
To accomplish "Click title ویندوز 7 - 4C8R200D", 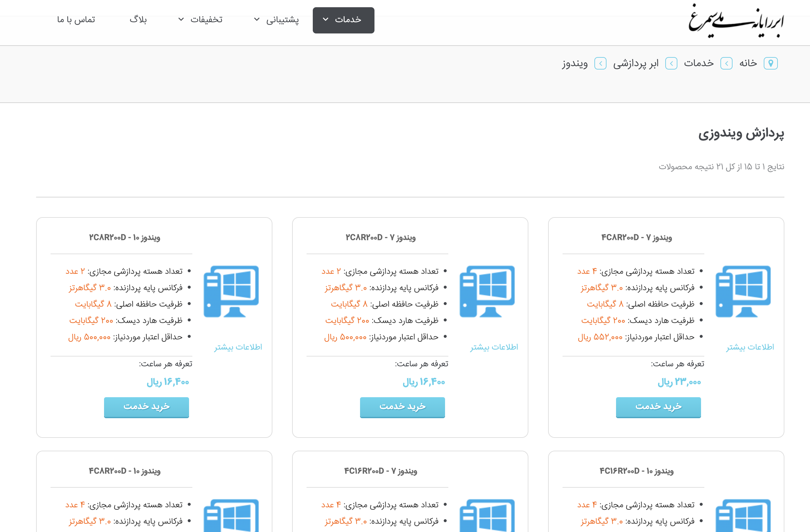I will (x=637, y=237).
